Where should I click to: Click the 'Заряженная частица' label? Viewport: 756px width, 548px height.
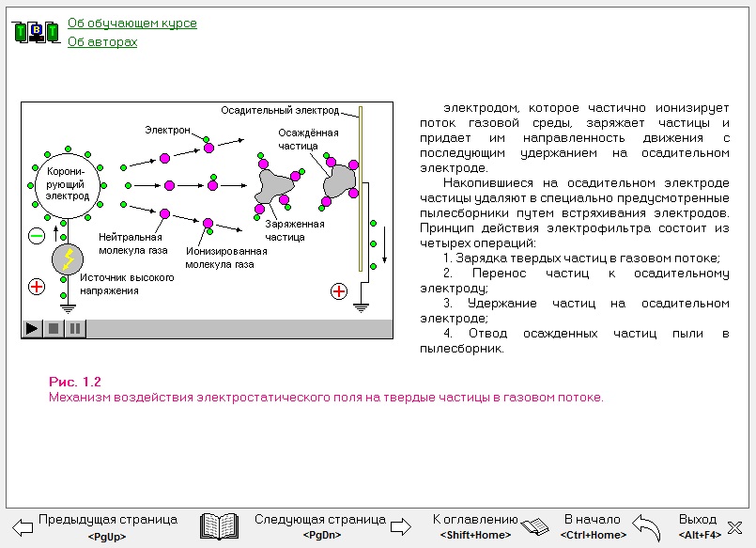[x=295, y=230]
